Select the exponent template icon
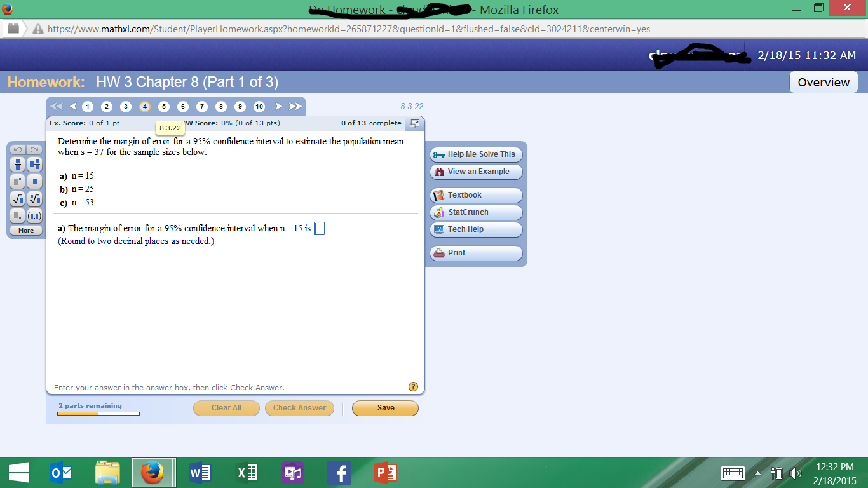The width and height of the screenshot is (868, 488). (17, 181)
